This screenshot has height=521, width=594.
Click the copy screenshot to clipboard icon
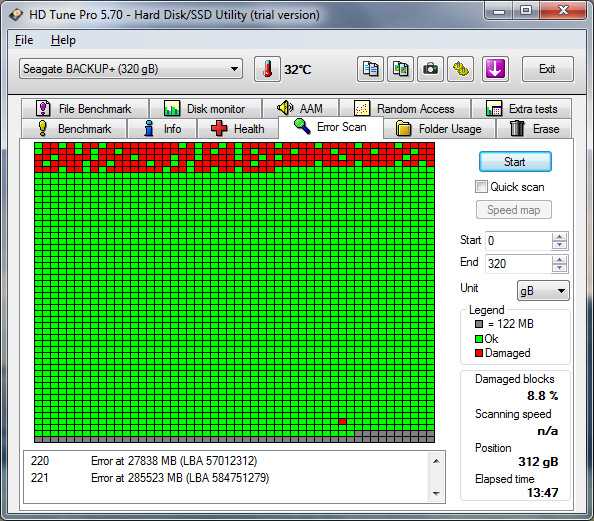tap(400, 69)
